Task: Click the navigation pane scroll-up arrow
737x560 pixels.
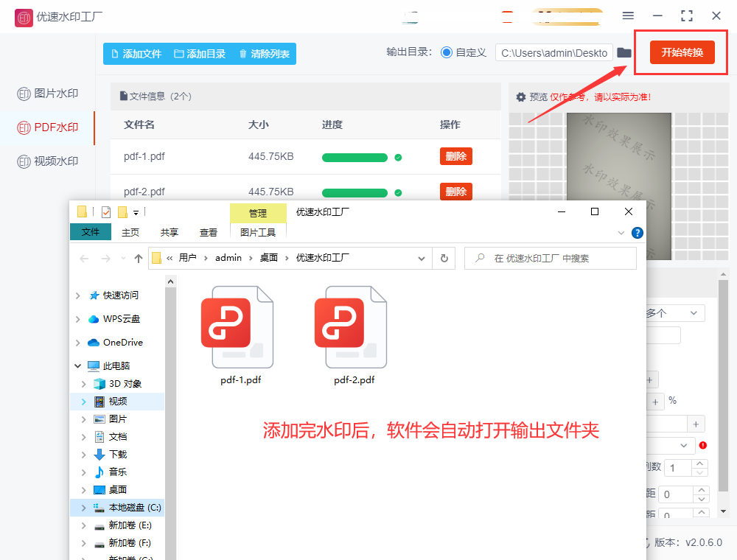Action: coord(171,281)
